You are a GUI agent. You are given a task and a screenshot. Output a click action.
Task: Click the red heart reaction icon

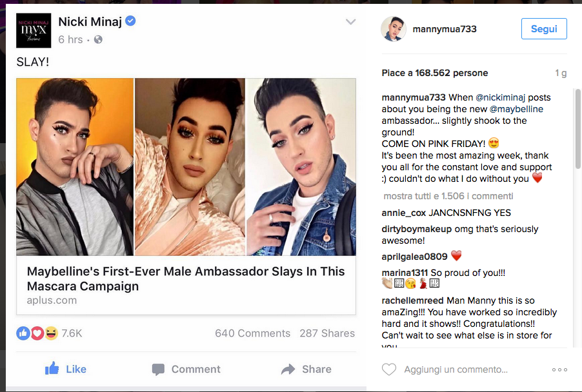[37, 333]
